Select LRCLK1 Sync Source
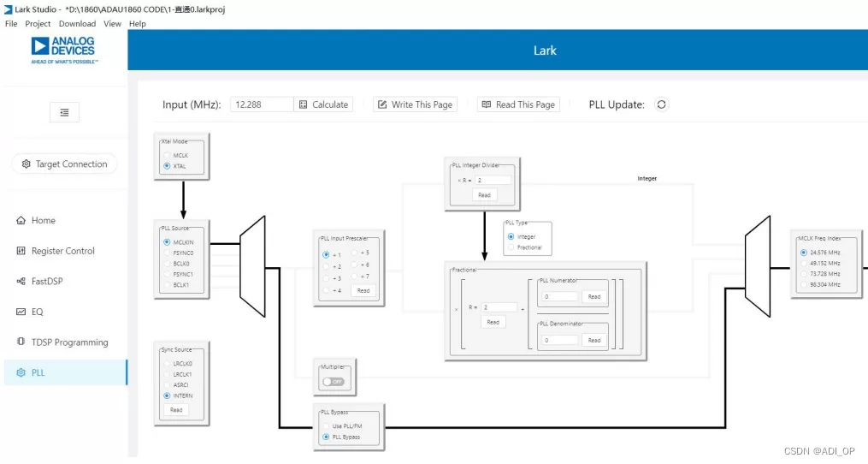This screenshot has height=464, width=868. click(x=167, y=375)
